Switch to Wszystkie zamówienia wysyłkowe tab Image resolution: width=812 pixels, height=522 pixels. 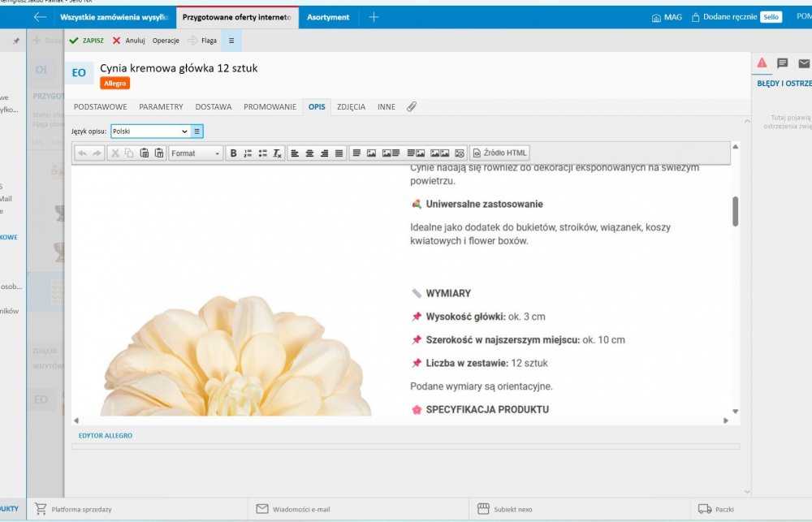tap(114, 17)
